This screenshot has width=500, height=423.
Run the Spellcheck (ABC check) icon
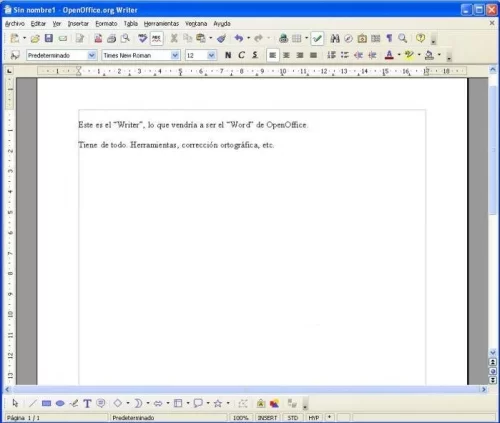tap(143, 38)
